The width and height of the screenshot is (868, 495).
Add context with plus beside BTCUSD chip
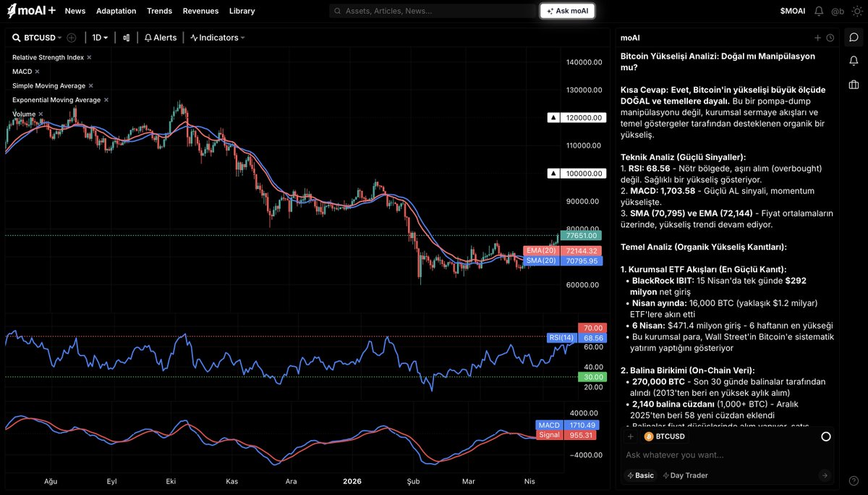click(630, 436)
